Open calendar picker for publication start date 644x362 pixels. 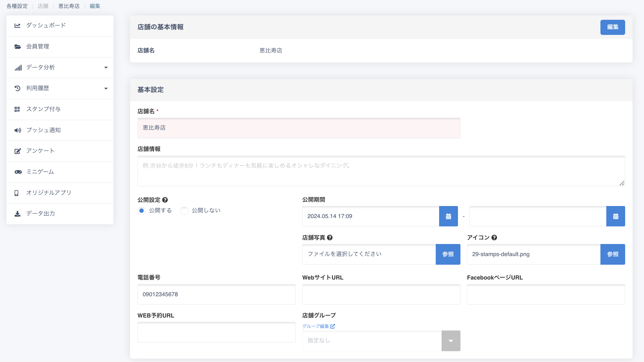tap(448, 216)
